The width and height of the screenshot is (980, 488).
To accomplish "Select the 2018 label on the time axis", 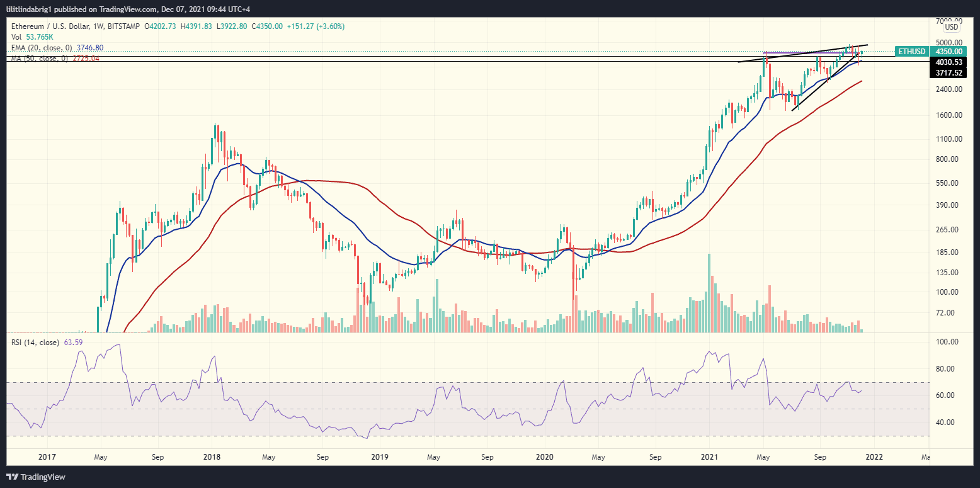I will tap(211, 457).
